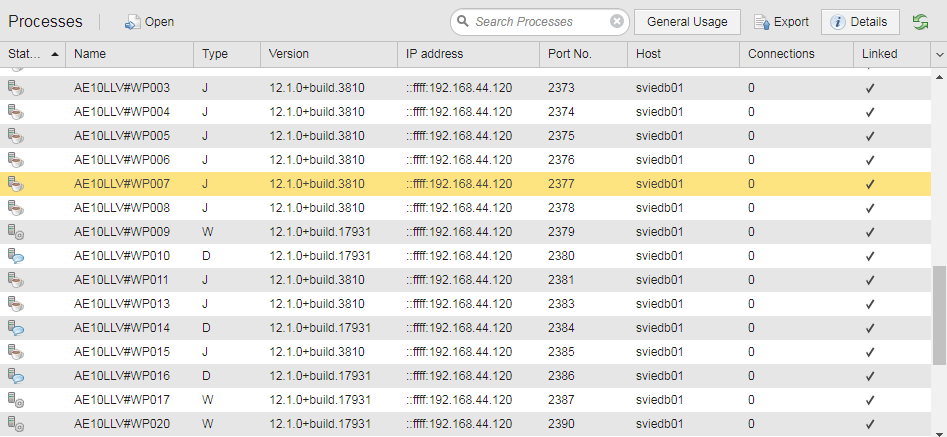Sort by the Port No. column header

coord(583,54)
